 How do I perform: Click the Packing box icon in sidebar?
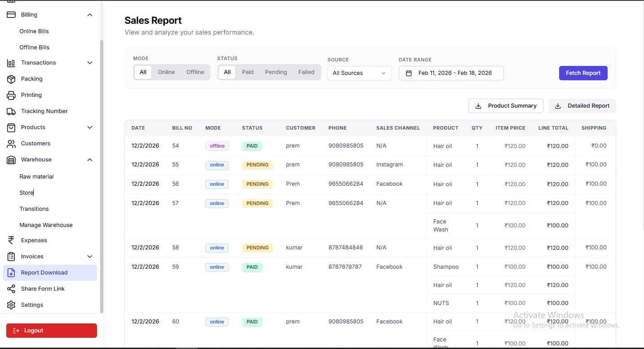11,79
